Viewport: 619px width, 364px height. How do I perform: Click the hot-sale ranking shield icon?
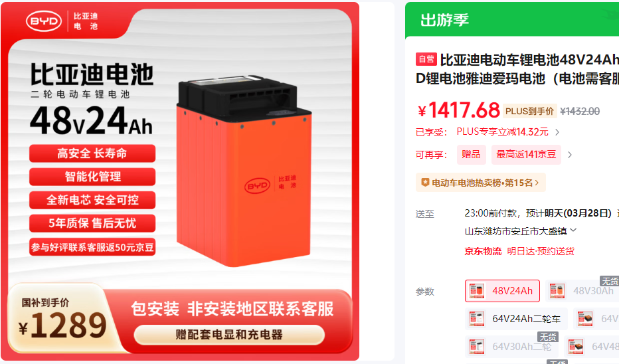pos(425,183)
